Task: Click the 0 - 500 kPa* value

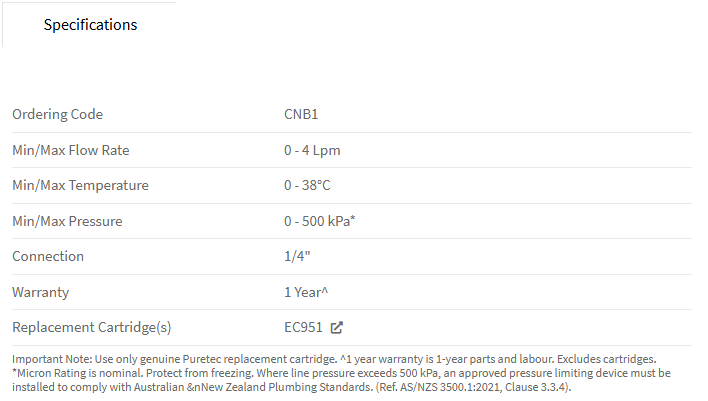Action: [x=320, y=221]
